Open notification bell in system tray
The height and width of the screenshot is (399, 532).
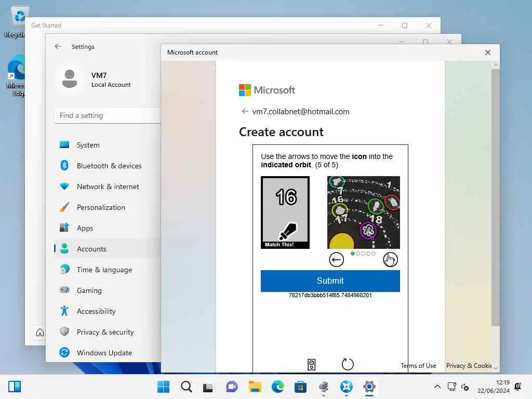(x=518, y=387)
